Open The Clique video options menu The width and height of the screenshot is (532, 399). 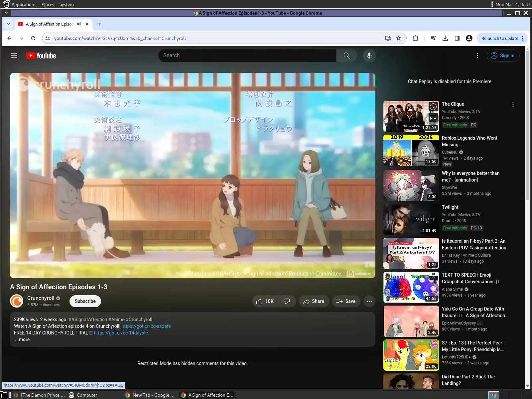(x=513, y=105)
